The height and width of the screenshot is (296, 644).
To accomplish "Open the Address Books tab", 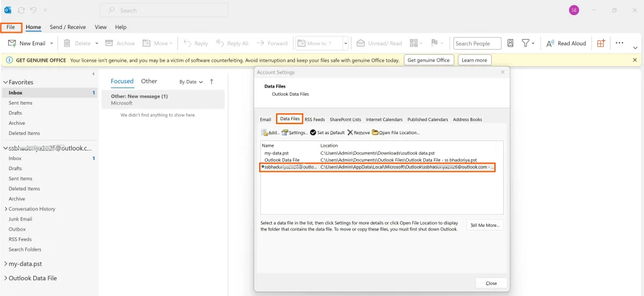I will pyautogui.click(x=467, y=119).
